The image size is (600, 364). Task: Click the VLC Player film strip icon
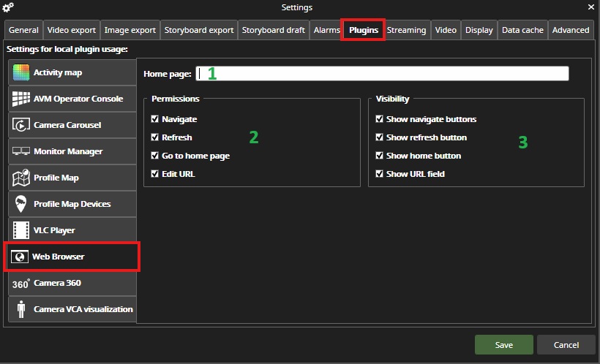coord(21,230)
